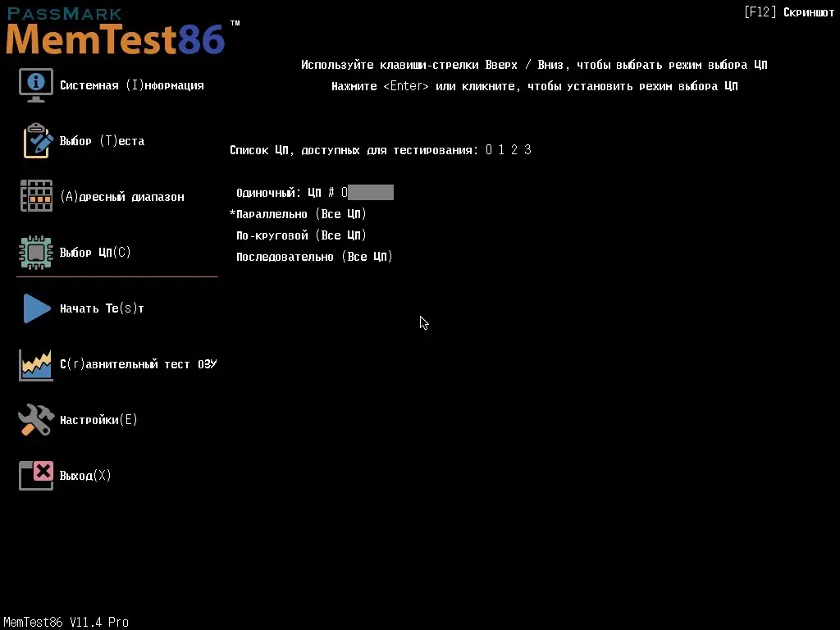Click the gray CPU number input field
This screenshot has width=840, height=630.
tap(371, 192)
